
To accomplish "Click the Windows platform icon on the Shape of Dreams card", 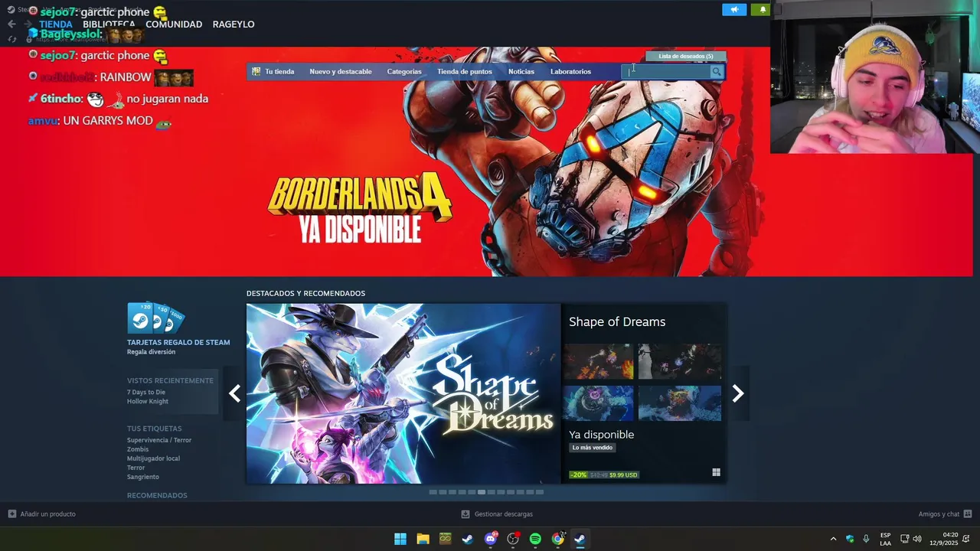I will [717, 473].
